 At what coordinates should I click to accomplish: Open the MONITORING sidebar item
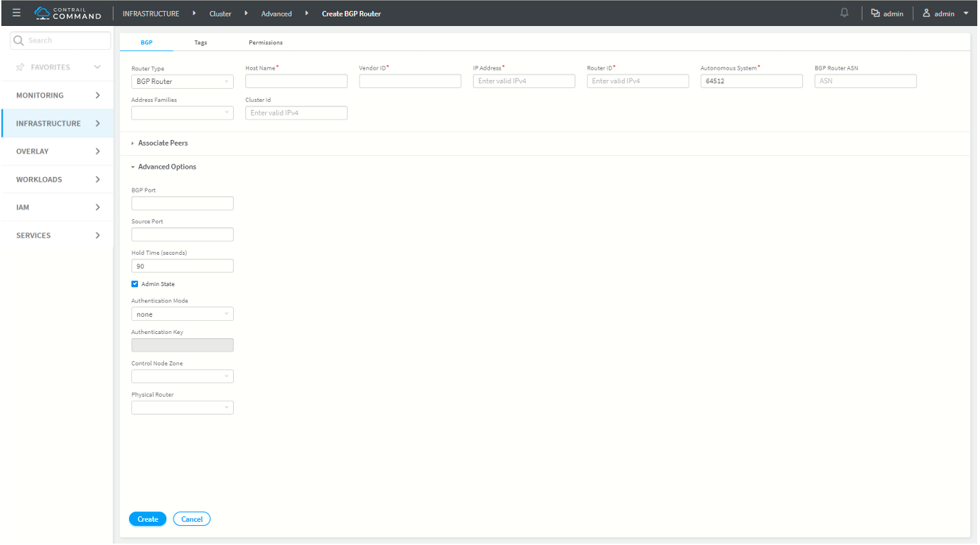[x=57, y=96]
